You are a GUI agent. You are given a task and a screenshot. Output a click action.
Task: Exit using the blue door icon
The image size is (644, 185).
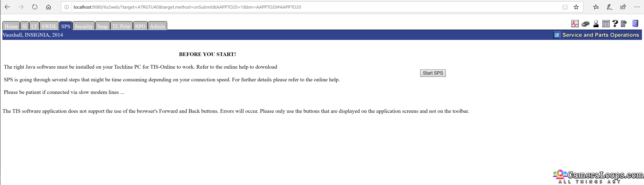coord(635,23)
